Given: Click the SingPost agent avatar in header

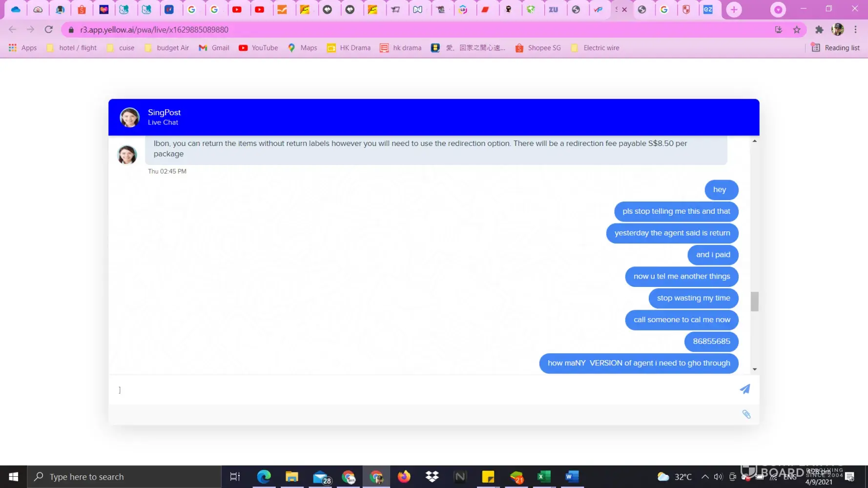Looking at the screenshot, I should [x=130, y=117].
